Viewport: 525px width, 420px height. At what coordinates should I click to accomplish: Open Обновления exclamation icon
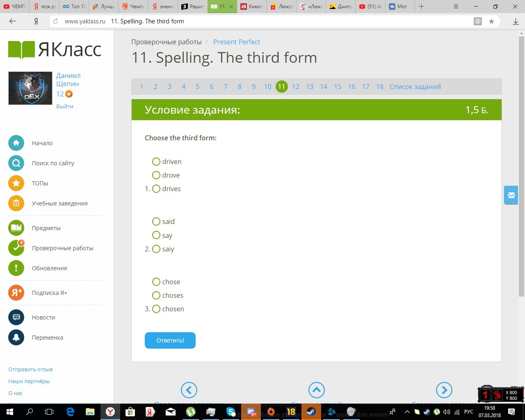[16, 268]
